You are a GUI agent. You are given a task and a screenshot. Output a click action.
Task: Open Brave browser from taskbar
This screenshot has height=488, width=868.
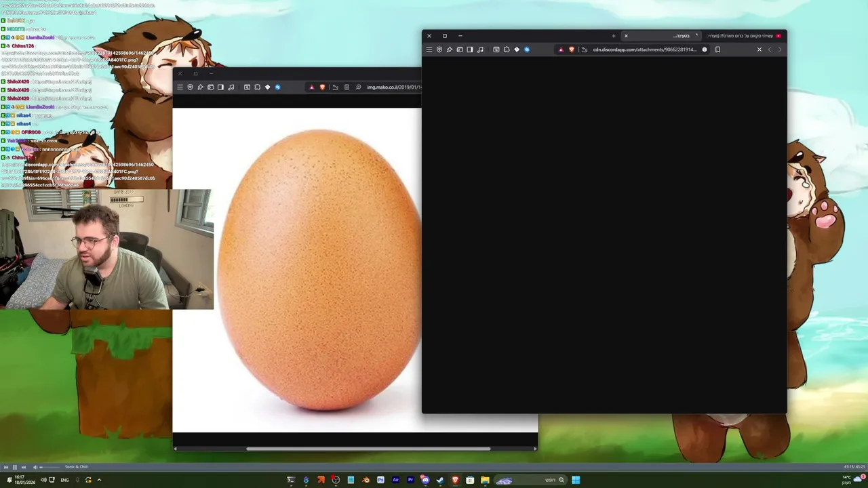tap(455, 480)
